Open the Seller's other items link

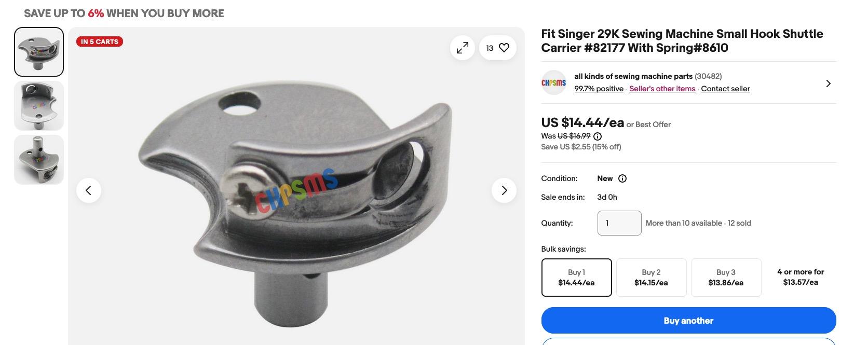[x=662, y=89]
